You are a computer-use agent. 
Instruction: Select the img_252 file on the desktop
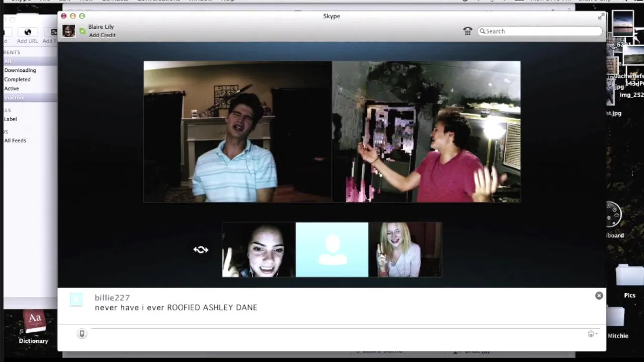click(631, 95)
